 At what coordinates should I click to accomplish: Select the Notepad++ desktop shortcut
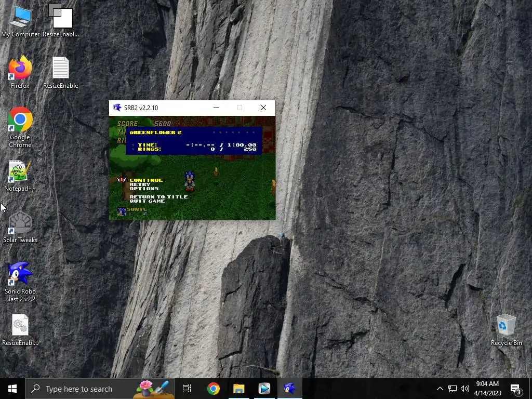tap(20, 176)
